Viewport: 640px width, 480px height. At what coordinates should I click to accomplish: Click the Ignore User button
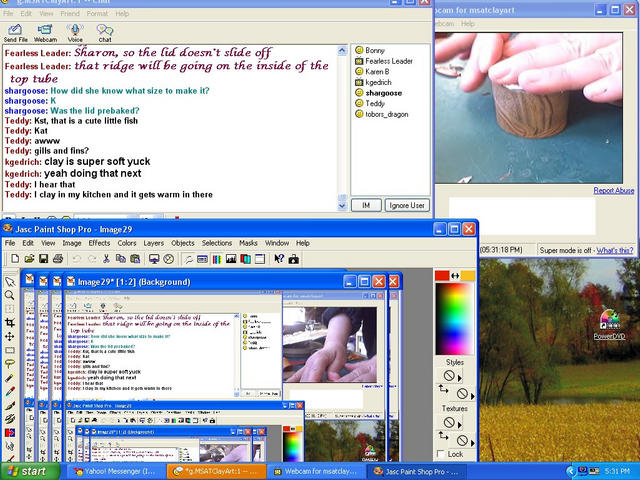407,205
